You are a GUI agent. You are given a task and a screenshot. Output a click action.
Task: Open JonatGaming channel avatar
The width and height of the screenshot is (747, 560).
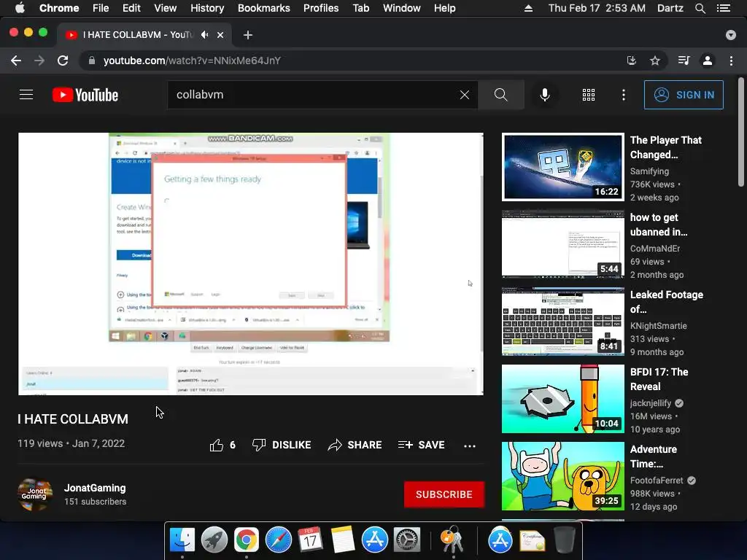pyautogui.click(x=35, y=494)
